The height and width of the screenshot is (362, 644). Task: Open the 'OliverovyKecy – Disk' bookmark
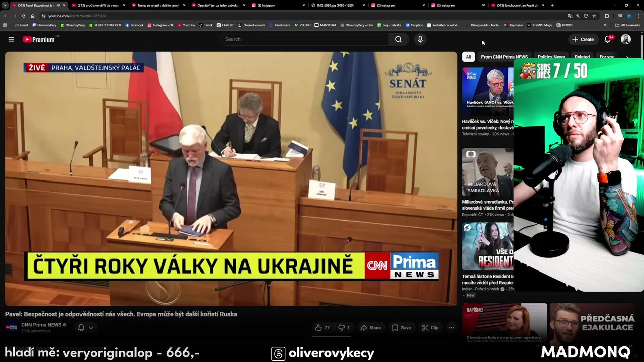[x=357, y=25]
